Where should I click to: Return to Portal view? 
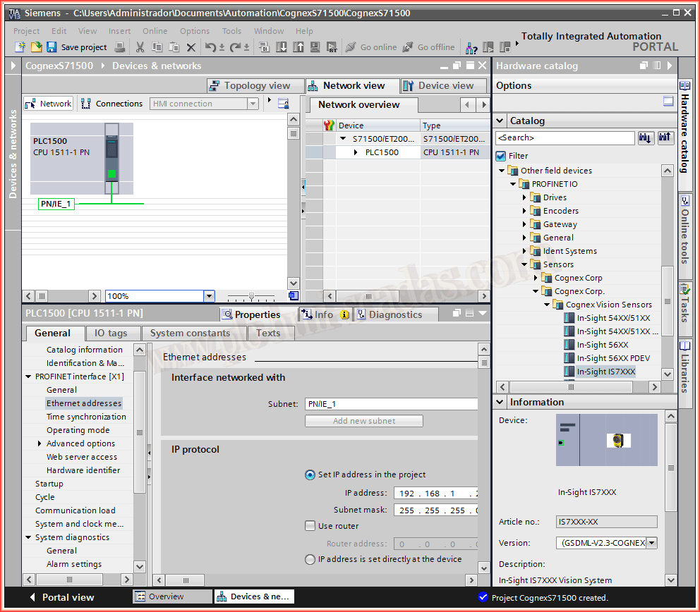pyautogui.click(x=61, y=597)
